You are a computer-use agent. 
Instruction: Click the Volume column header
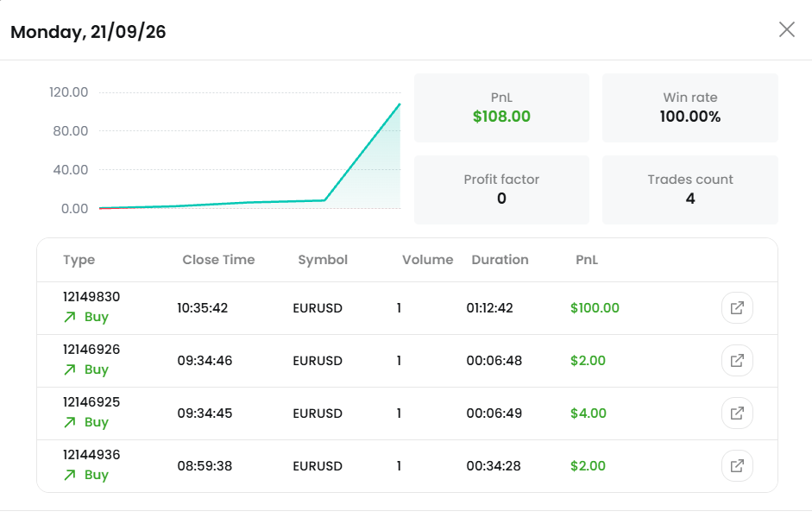(x=428, y=260)
